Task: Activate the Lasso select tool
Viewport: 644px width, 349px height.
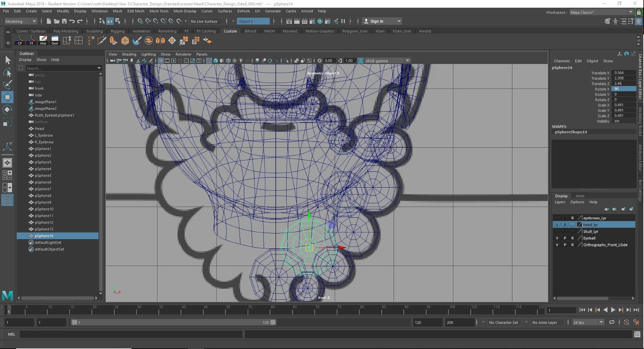Action: pos(7,72)
